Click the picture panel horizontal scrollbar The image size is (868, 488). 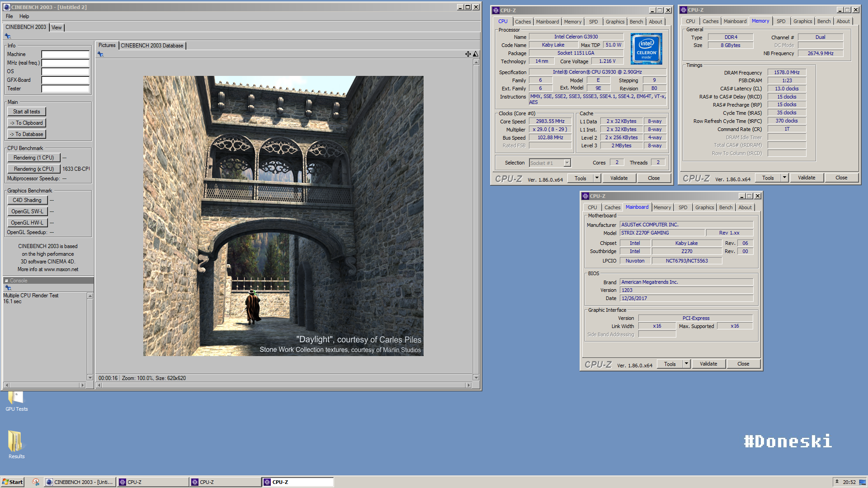click(x=284, y=385)
